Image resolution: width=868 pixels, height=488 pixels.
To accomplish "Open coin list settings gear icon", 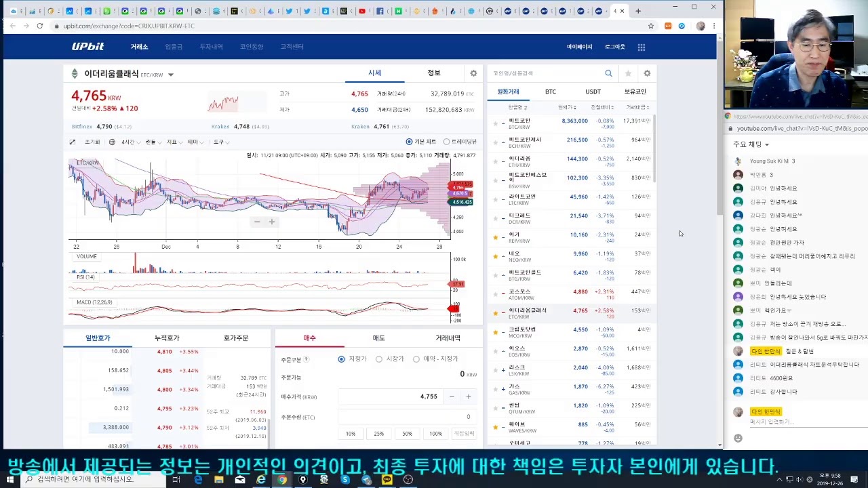I will click(647, 73).
